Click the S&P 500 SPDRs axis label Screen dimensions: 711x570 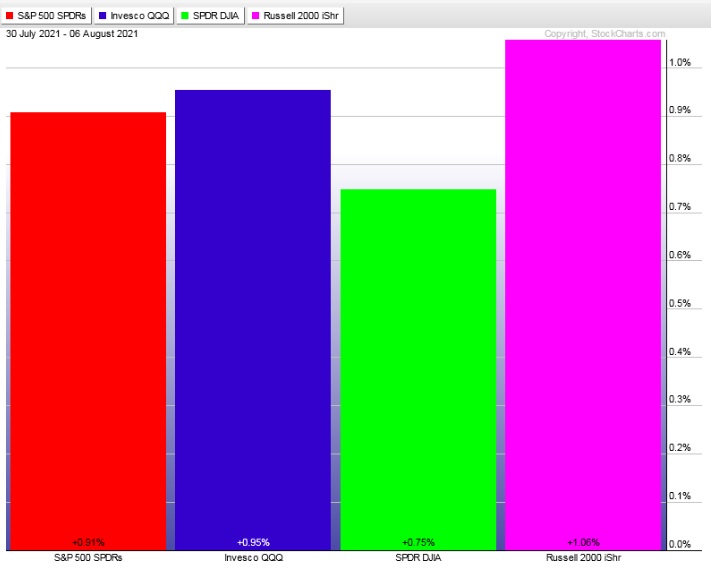coord(88,558)
